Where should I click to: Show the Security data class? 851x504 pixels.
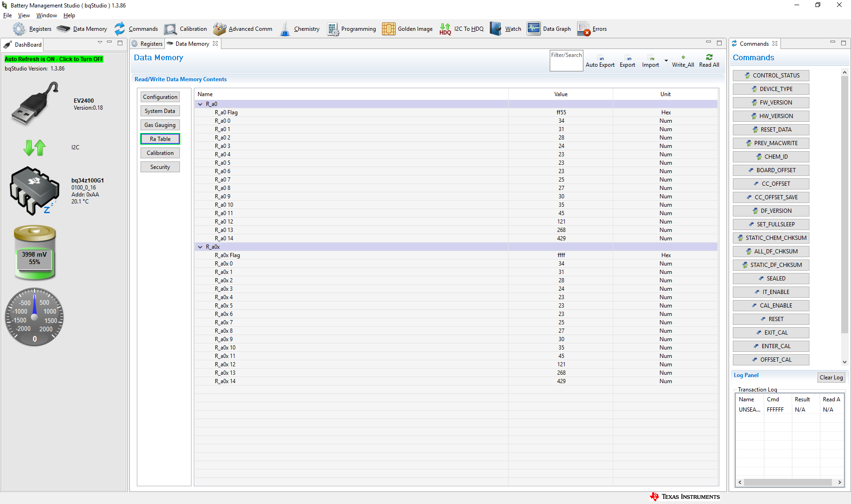160,167
